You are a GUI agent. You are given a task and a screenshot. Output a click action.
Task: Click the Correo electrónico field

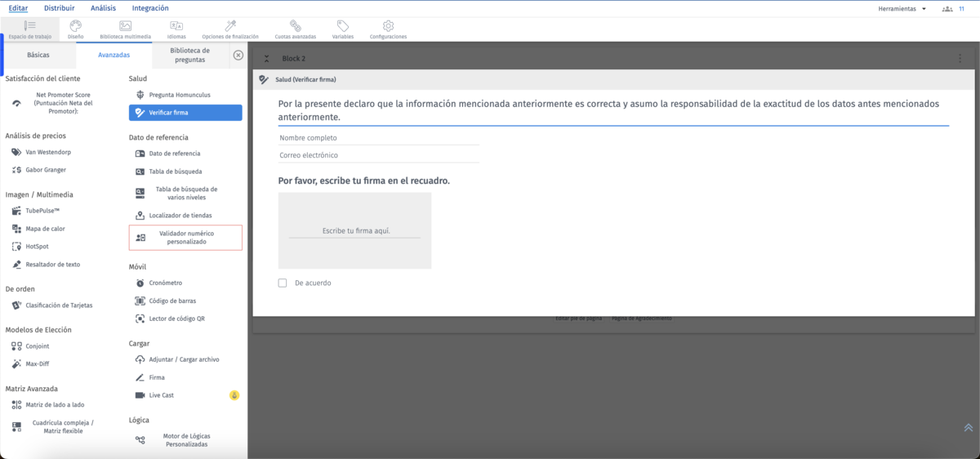click(378, 155)
